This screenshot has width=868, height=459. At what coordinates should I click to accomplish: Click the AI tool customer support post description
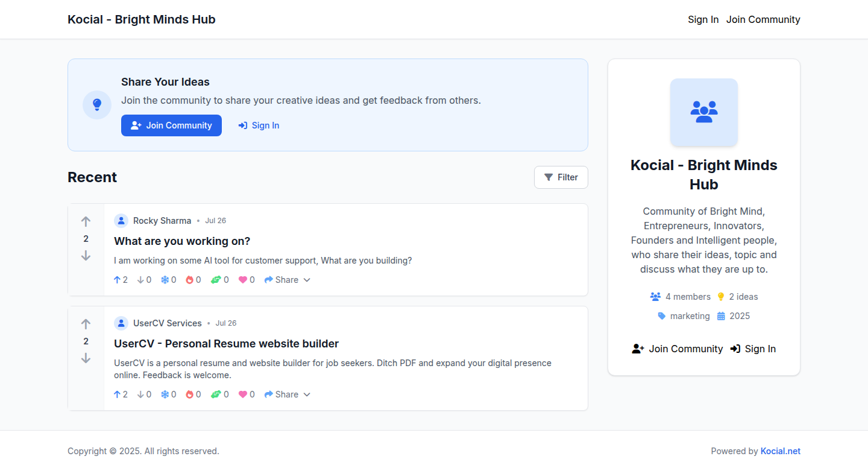pos(263,261)
